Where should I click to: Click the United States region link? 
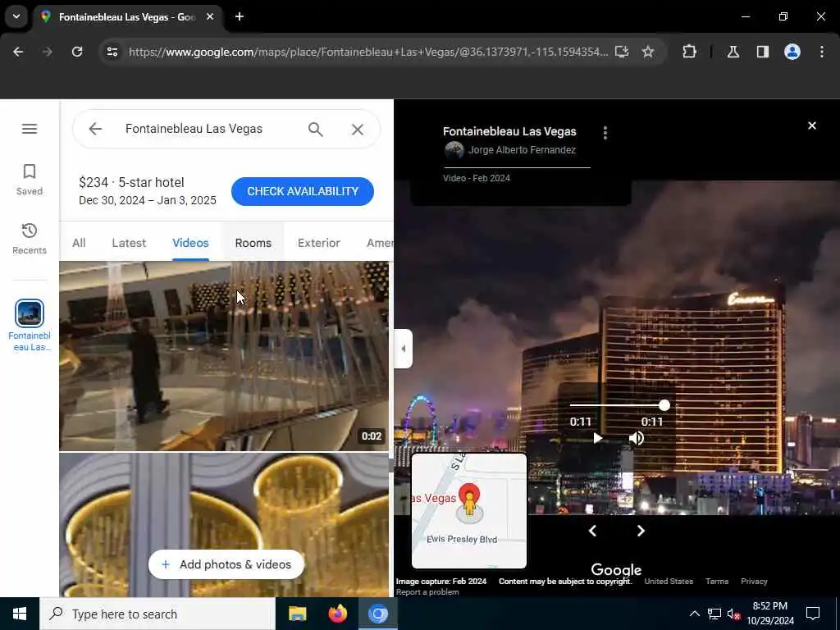(669, 582)
